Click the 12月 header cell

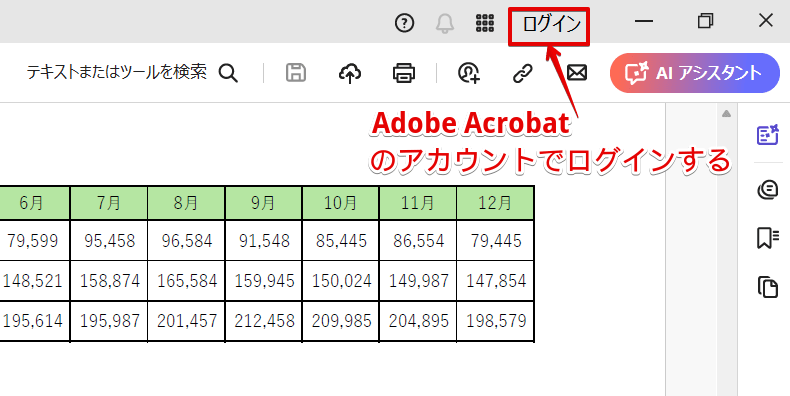click(496, 203)
